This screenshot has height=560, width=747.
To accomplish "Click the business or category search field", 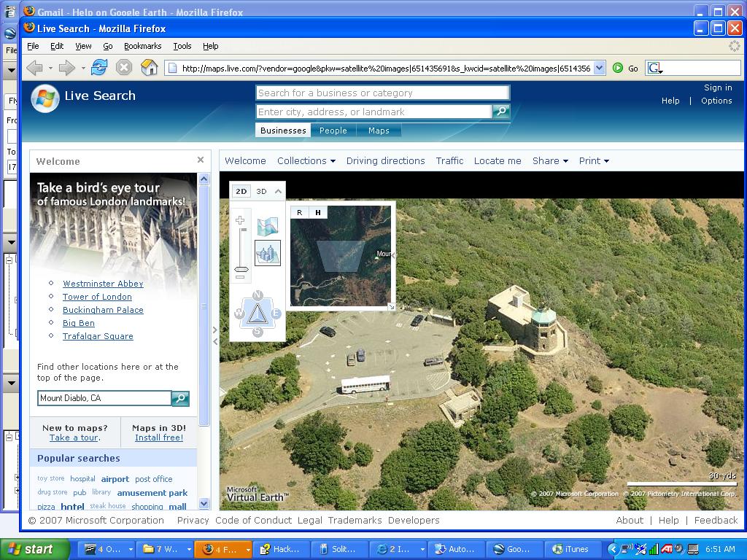I will (x=382, y=93).
